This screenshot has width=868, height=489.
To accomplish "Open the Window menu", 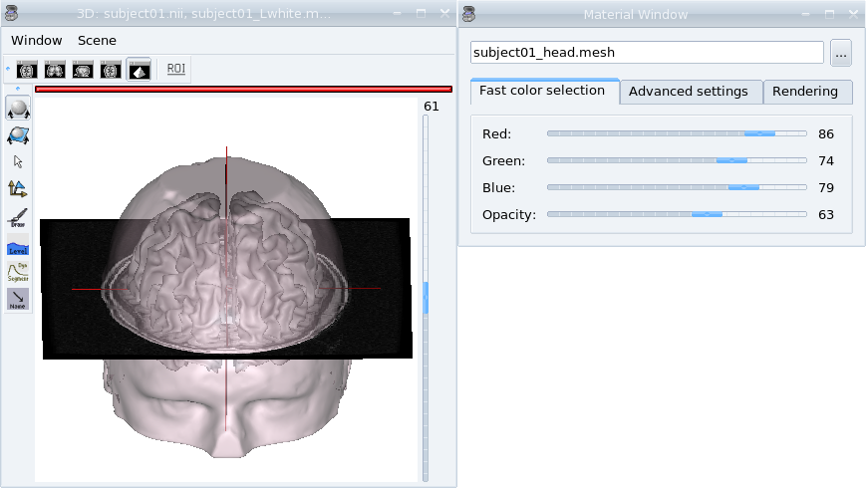I will click(x=37, y=41).
